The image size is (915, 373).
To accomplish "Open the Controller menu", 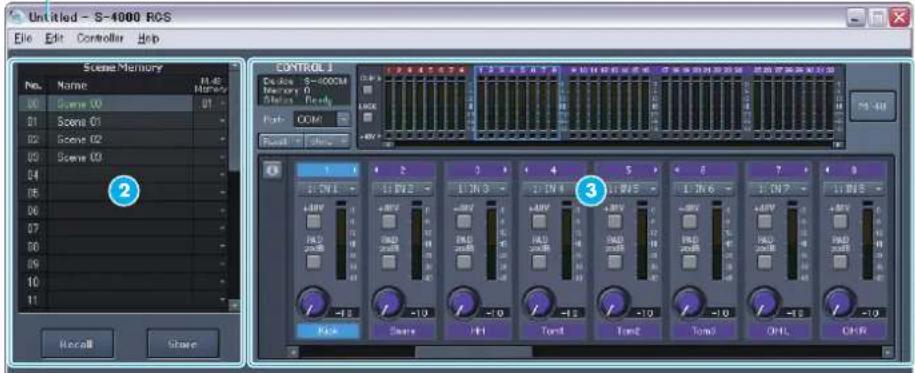I will coord(101,39).
